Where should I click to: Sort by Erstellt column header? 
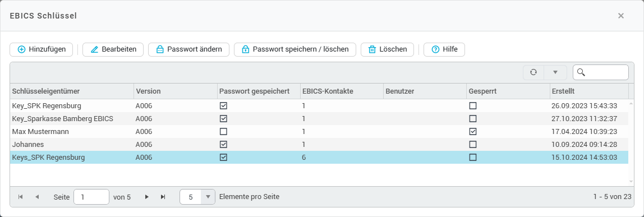tap(589, 91)
